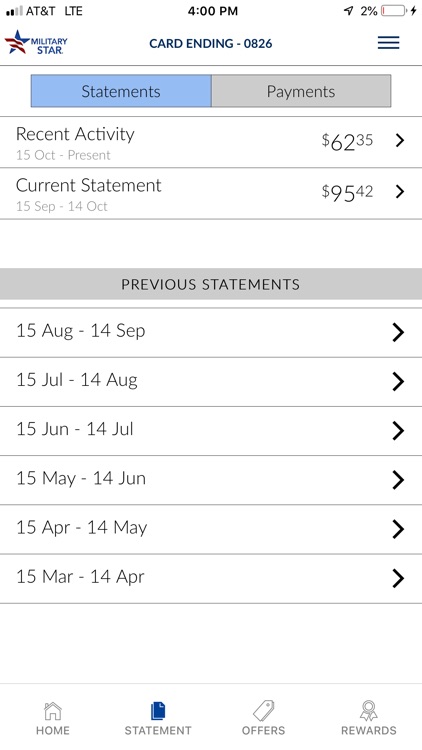Screen dimensions: 422x750
Task: Expand Current Statement chevron
Action: [400, 192]
